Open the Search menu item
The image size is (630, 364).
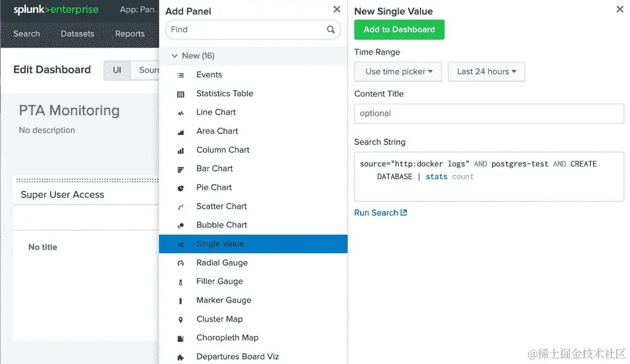coord(27,34)
